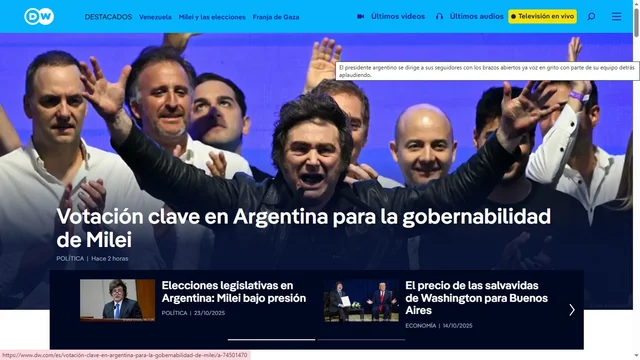Open Milei y las elecciones topic
This screenshot has height=360, width=640.
click(212, 17)
